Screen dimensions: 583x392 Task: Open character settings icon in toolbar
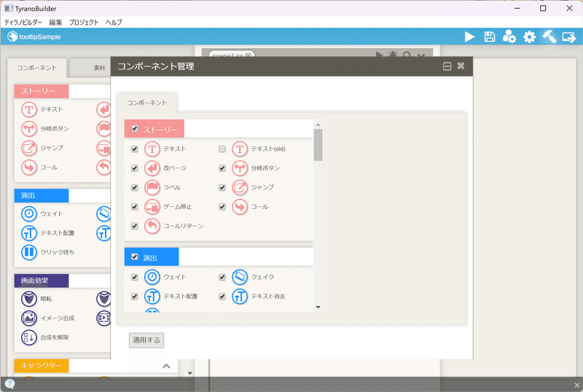click(509, 37)
